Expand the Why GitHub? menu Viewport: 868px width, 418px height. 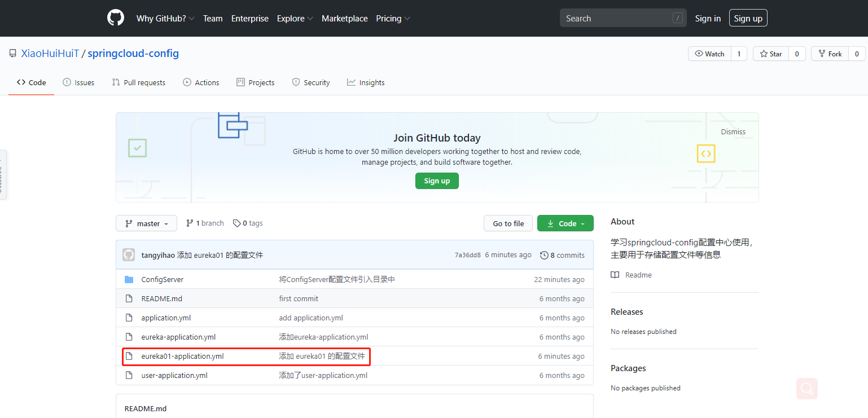click(165, 18)
